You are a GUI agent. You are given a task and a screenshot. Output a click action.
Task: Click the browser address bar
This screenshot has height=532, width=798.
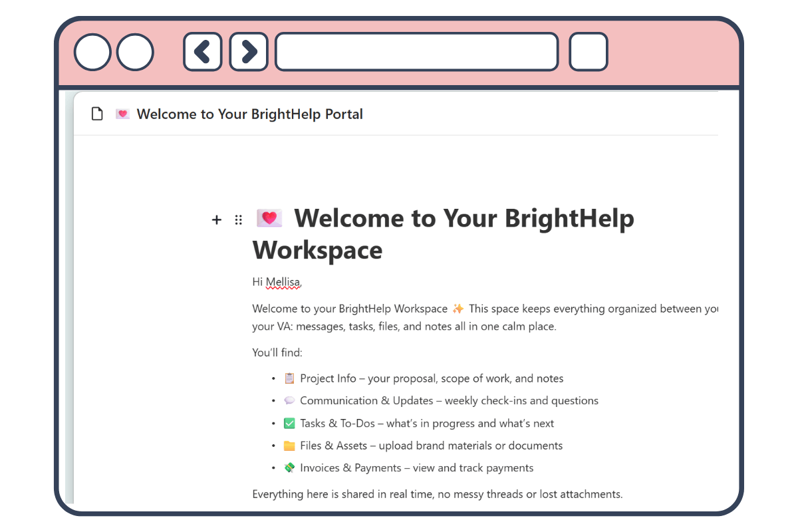point(417,51)
